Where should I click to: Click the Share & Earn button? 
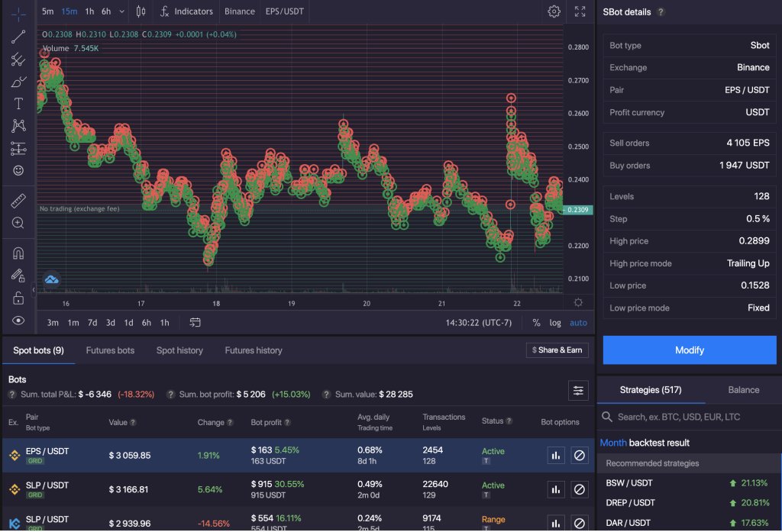(557, 350)
